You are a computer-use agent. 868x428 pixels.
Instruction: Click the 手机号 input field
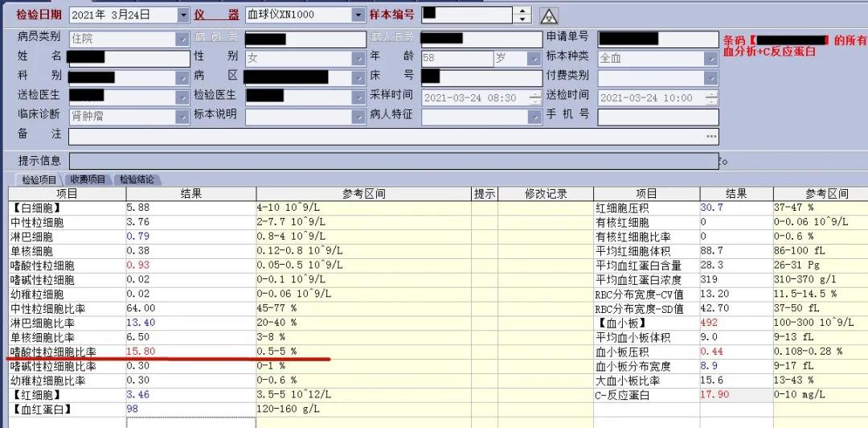[x=657, y=117]
